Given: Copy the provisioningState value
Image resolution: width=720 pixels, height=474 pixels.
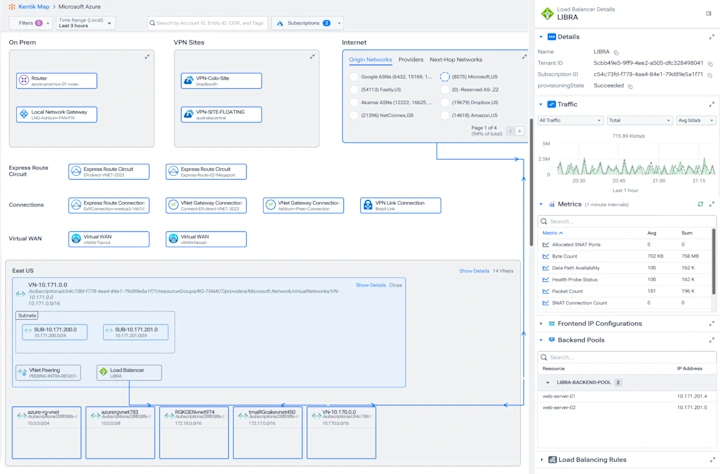Looking at the screenshot, I should (630, 86).
